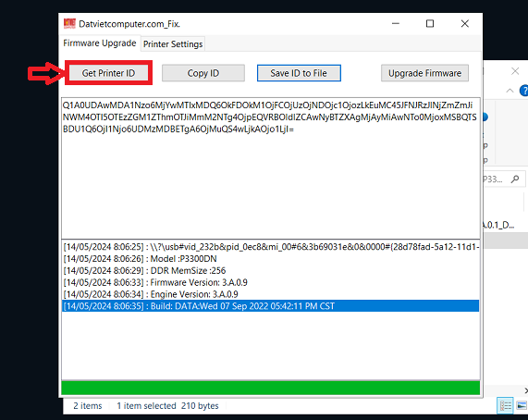Click inside the printer ID text box
Screen dimensions: 528x420
tap(270, 168)
